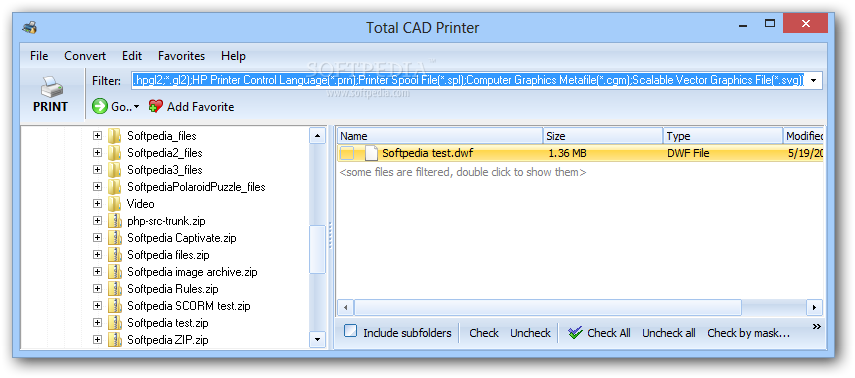Select the 'Softpedia Rules.zip' tree label
This screenshot has width=855, height=378.
(x=173, y=289)
